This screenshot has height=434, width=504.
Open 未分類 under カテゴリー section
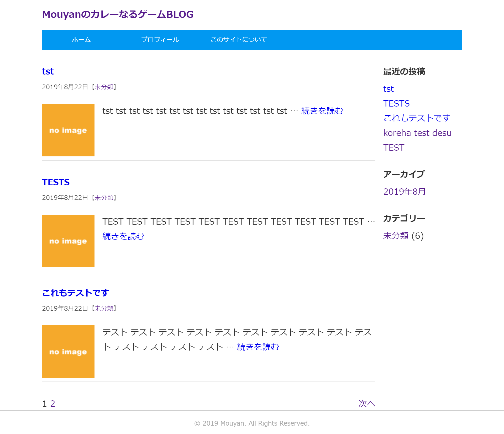coord(396,236)
